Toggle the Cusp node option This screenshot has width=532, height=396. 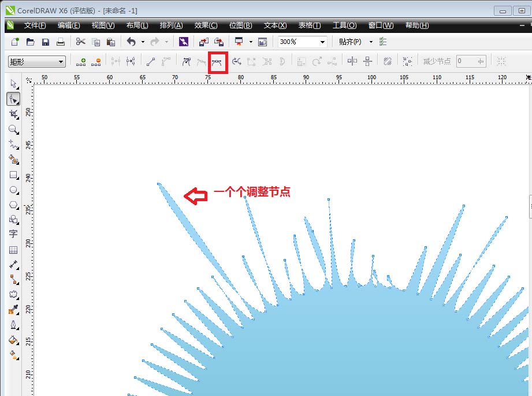click(x=187, y=61)
